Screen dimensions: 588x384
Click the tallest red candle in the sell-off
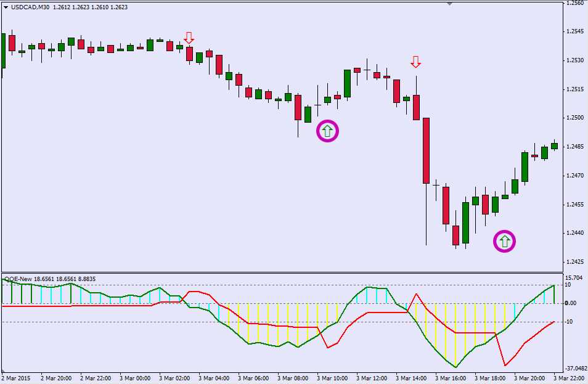click(426, 151)
